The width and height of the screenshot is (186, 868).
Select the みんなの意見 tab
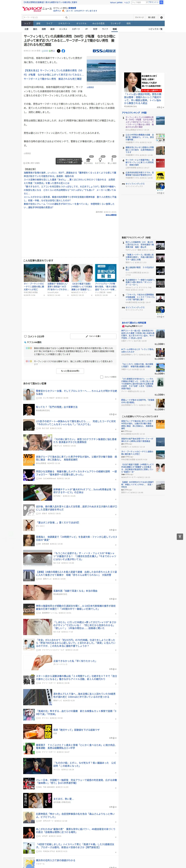[x=98, y=24]
